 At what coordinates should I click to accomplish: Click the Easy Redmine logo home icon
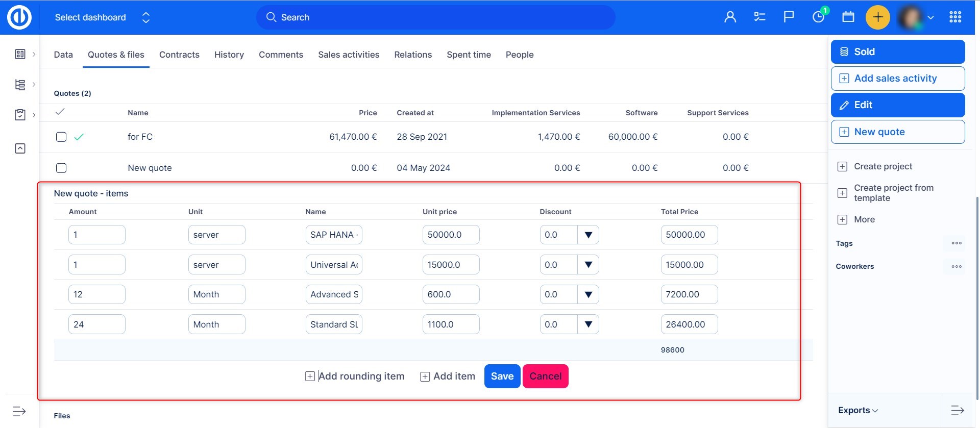click(19, 17)
